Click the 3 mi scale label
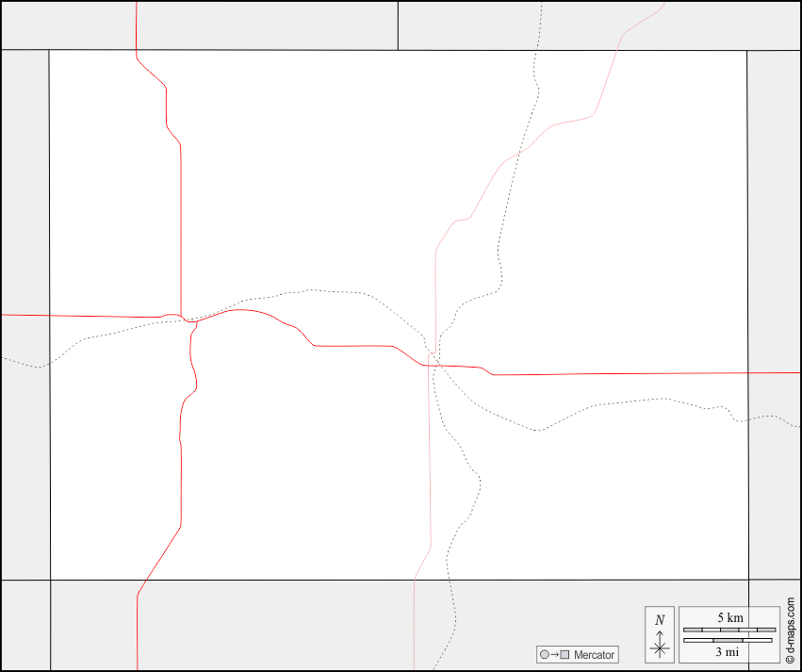Image resolution: width=802 pixels, height=672 pixels. click(728, 651)
